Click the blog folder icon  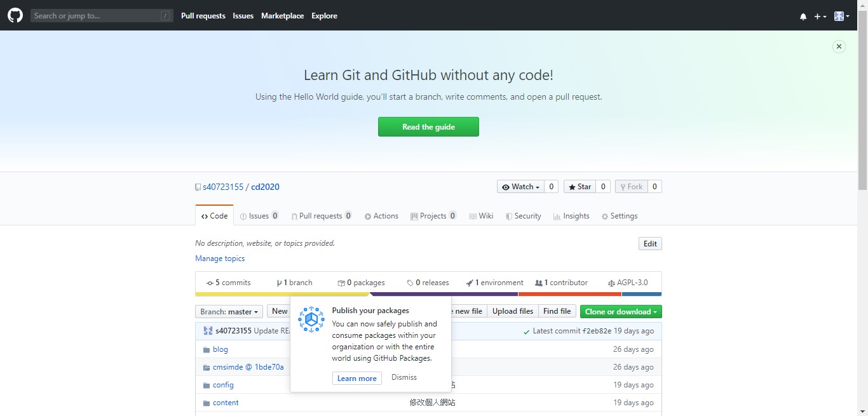coord(207,350)
